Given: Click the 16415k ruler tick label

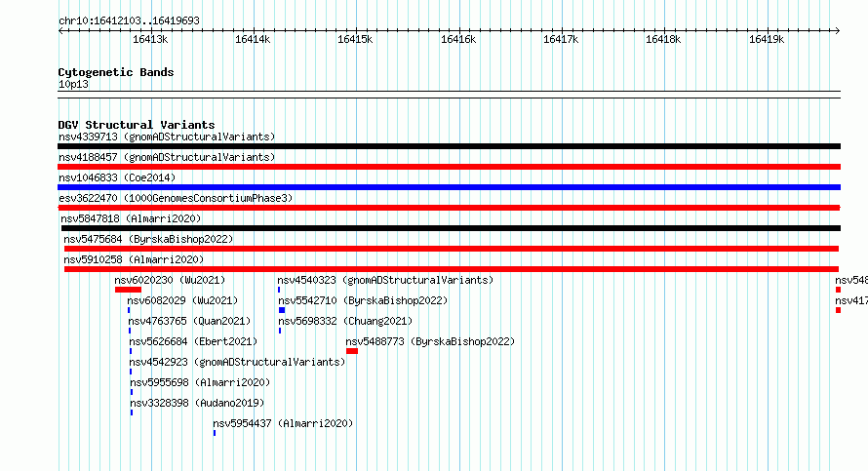Looking at the screenshot, I should [355, 39].
